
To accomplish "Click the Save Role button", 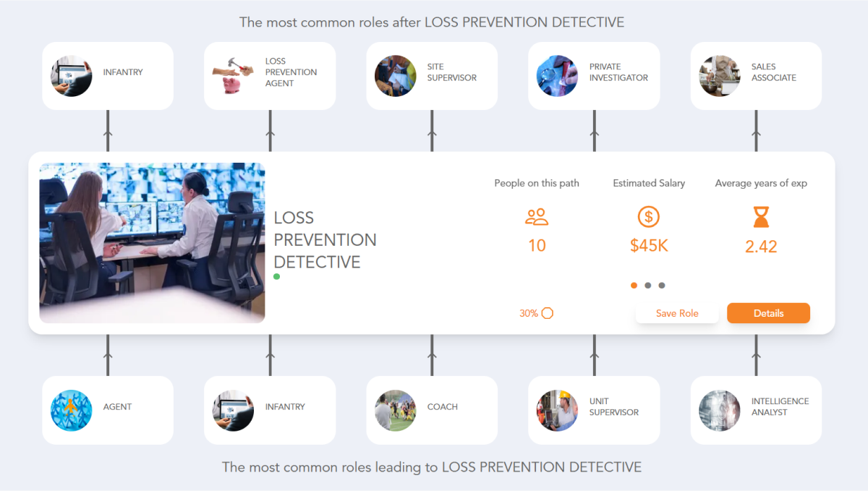I will click(677, 313).
